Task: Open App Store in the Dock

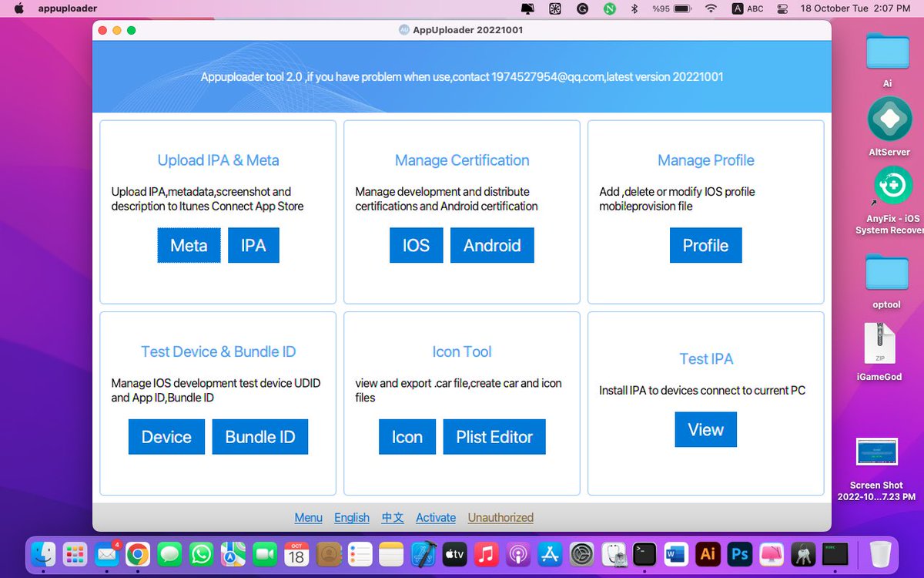Action: 550,553
